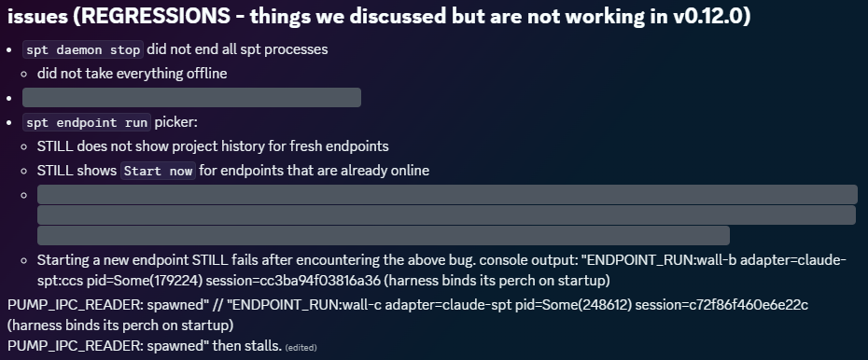Reveal first line of multi-line spoiler block
The width and height of the screenshot is (868, 360).
pyautogui.click(x=447, y=195)
